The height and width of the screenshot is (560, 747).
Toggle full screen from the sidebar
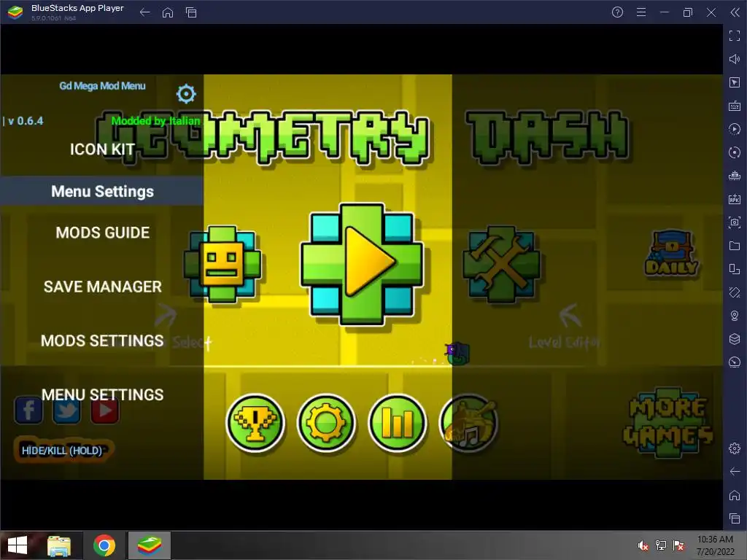pyautogui.click(x=735, y=35)
